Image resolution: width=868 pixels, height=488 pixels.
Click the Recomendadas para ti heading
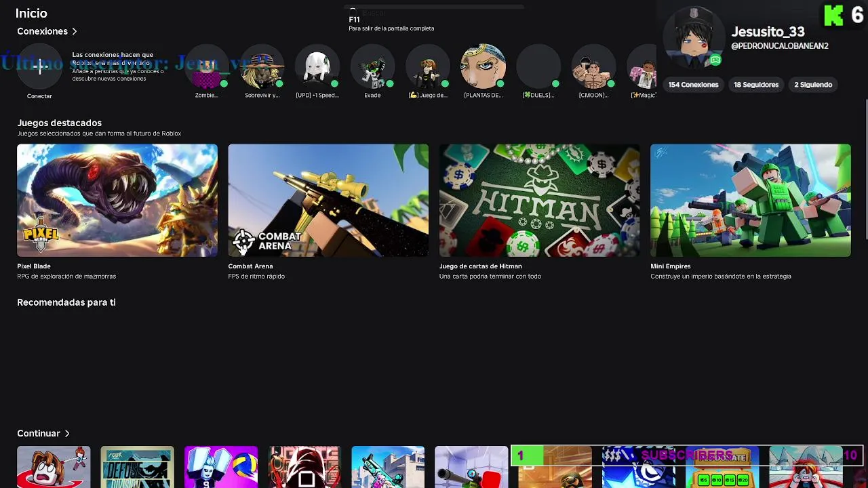66,302
